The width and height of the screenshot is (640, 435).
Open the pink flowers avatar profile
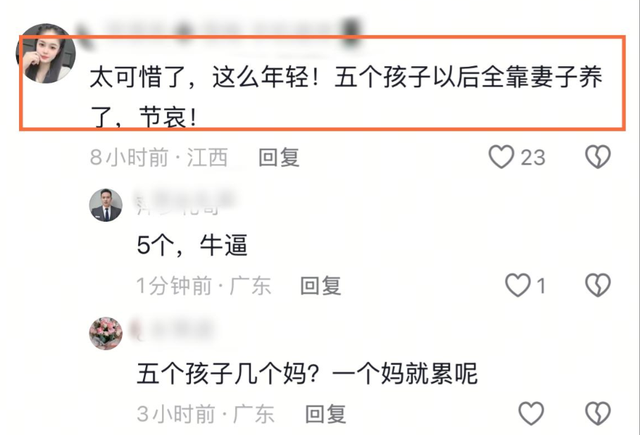[x=106, y=333]
